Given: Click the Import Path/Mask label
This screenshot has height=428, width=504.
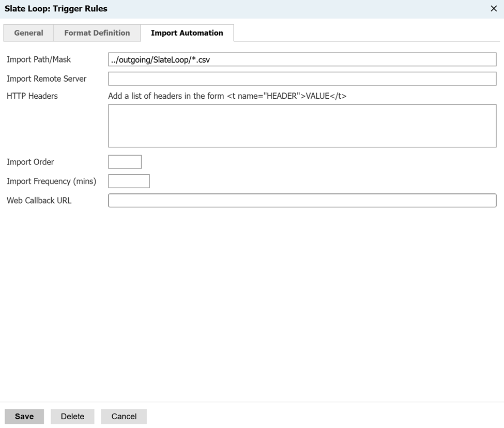Looking at the screenshot, I should pos(39,59).
